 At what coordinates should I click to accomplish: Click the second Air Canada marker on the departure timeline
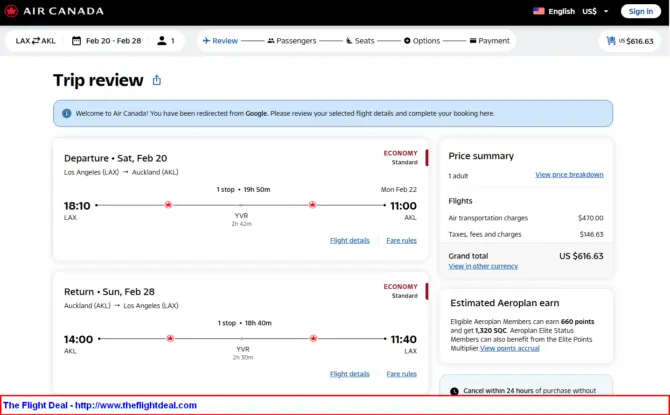(312, 205)
